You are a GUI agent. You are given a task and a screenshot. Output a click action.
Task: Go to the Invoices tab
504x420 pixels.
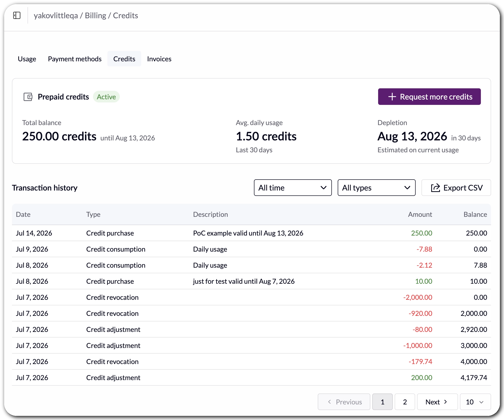tap(159, 59)
